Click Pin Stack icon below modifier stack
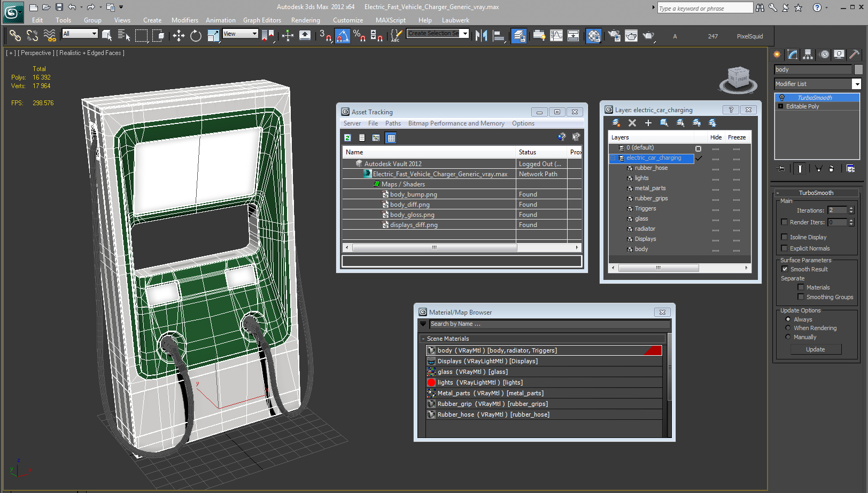868x493 pixels. click(781, 169)
